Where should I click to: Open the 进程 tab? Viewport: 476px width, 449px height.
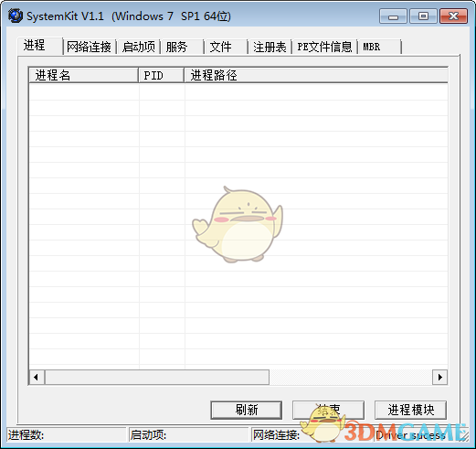40,46
